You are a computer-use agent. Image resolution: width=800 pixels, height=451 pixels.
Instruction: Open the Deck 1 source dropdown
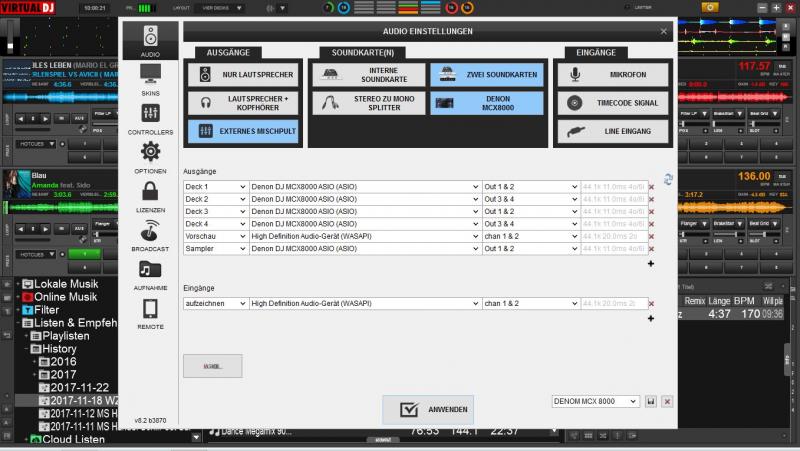click(216, 187)
